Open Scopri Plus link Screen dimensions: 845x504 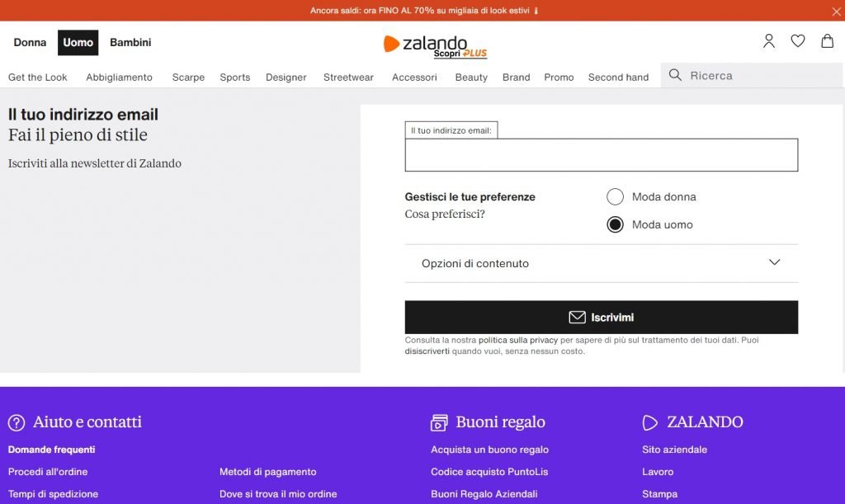pos(460,54)
